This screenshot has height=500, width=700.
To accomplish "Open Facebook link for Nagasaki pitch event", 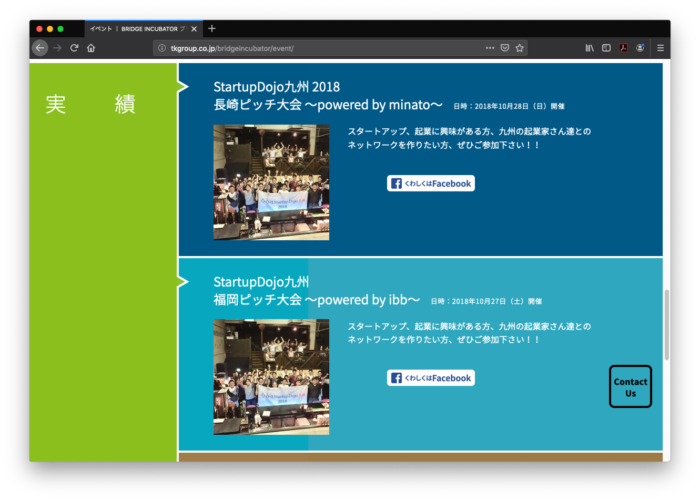I will point(431,183).
